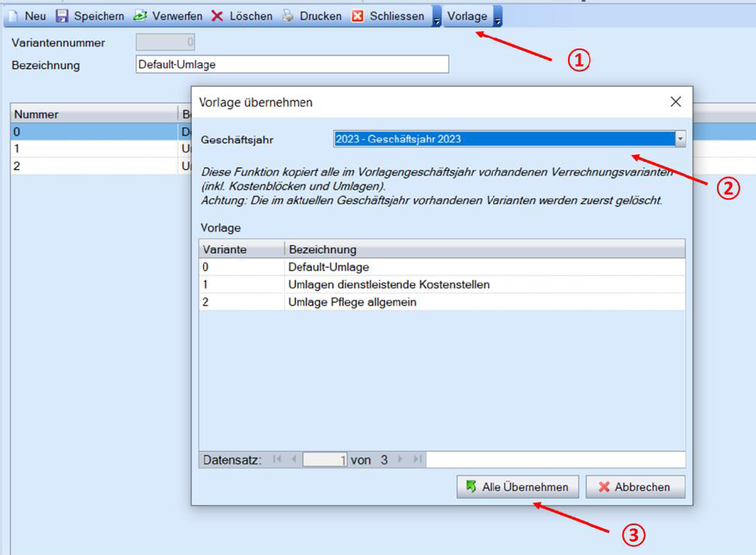Screen dimensions: 756x555
Task: Click the Speichern toolbar label
Action: coord(99,16)
